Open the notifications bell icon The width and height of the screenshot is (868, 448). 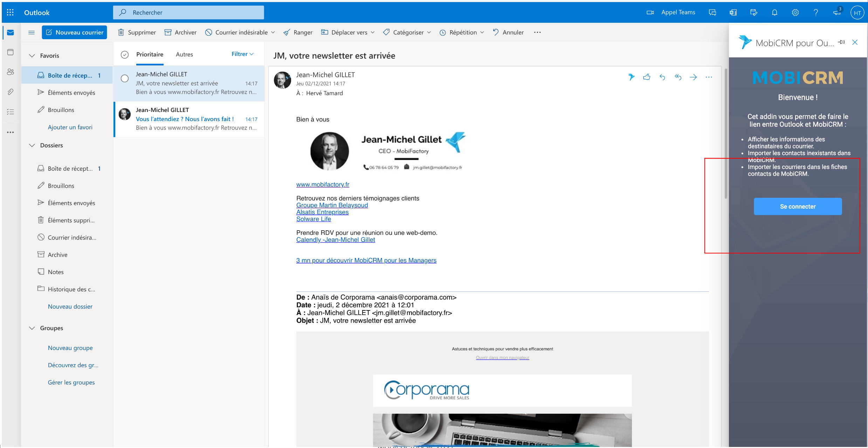point(774,13)
